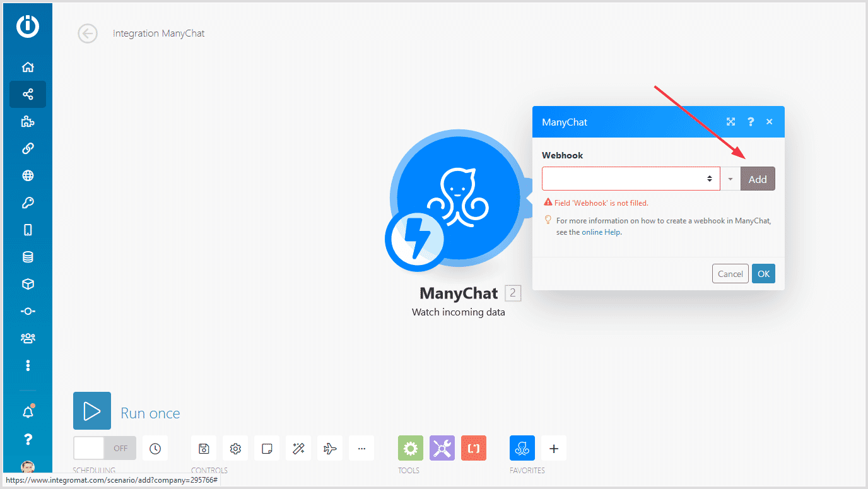
Task: Open ManyChat dialog help question mark
Action: (751, 122)
